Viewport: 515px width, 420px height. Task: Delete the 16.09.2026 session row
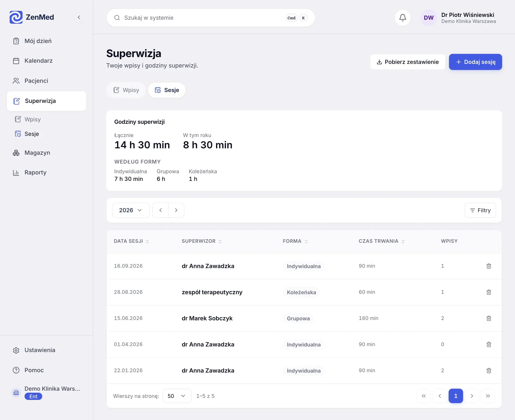(488, 266)
